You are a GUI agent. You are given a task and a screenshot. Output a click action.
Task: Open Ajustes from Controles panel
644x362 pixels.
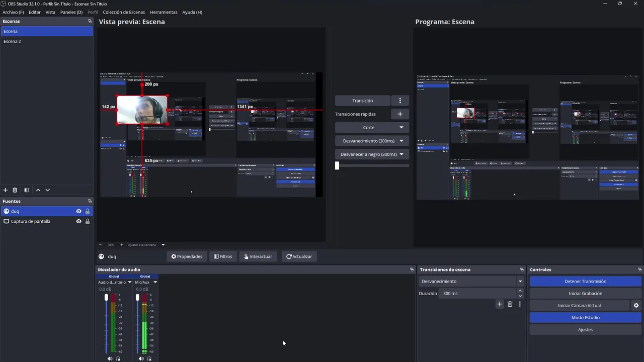pos(585,329)
